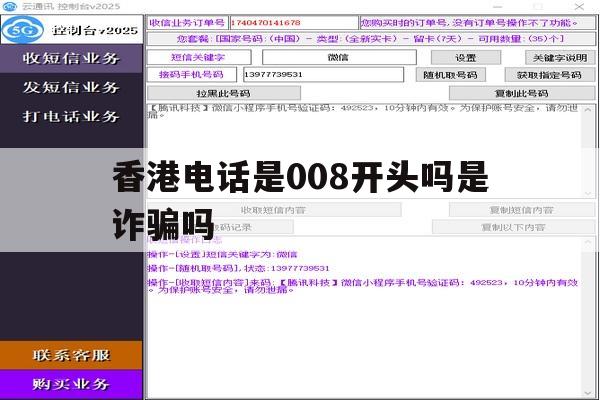This screenshot has height=400, width=600.
Task: Open the 收短信业务 menu item
Action: coord(71,58)
